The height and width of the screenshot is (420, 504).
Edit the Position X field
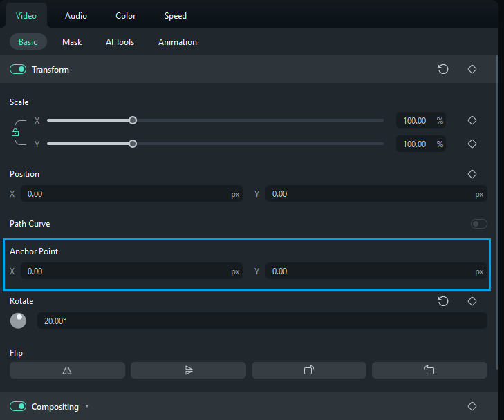[132, 193]
